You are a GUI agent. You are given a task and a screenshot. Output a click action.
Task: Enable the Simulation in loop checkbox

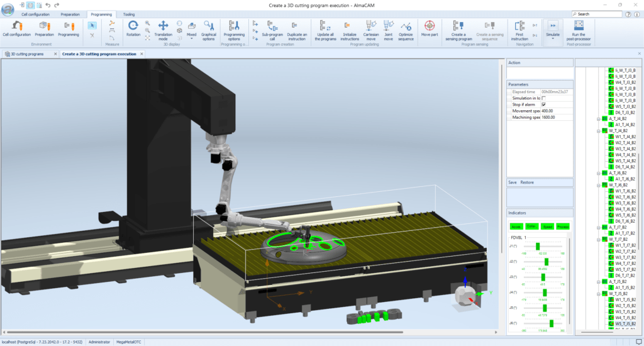[x=543, y=98]
